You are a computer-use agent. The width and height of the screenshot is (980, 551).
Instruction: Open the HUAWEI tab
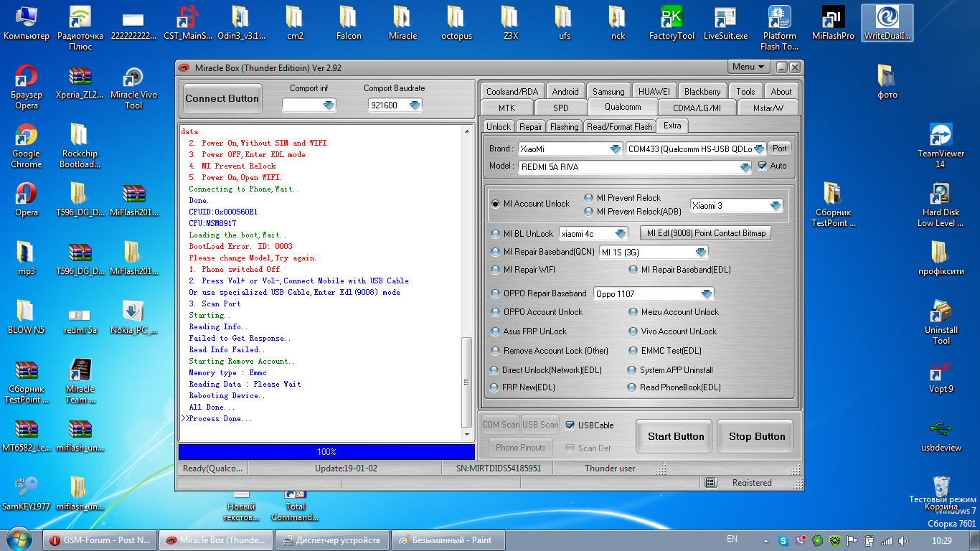tap(654, 91)
